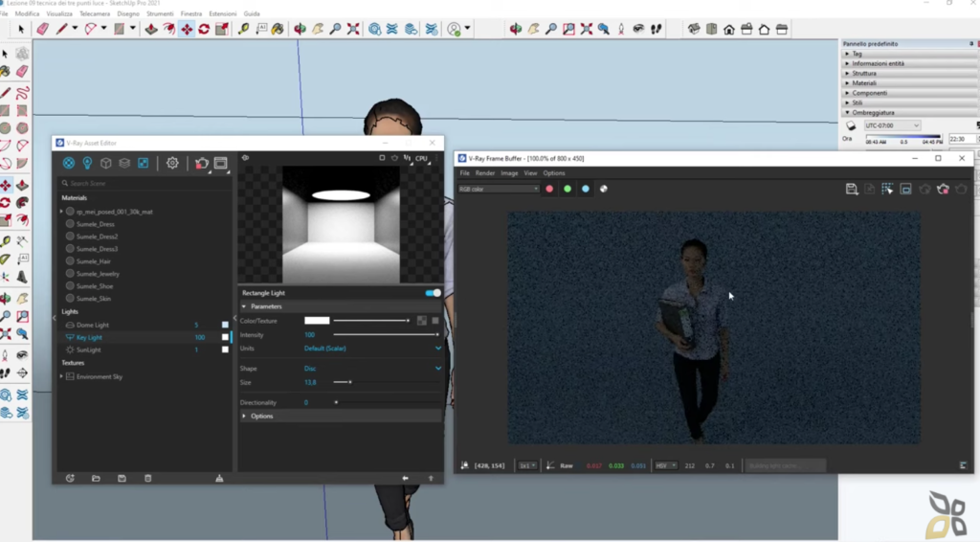This screenshot has height=542, width=980.
Task: Open Shape Disc dropdown
Action: coord(372,369)
